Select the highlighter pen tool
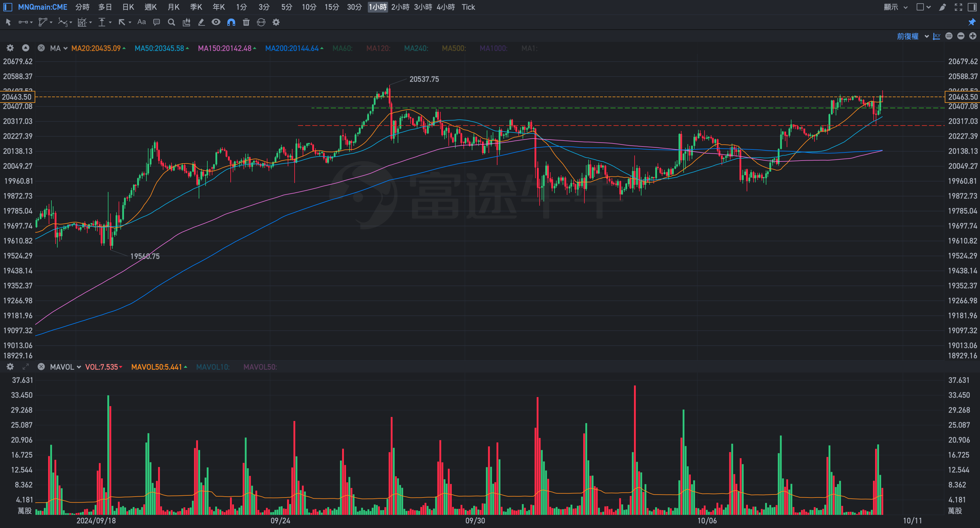The height and width of the screenshot is (528, 980). point(201,22)
